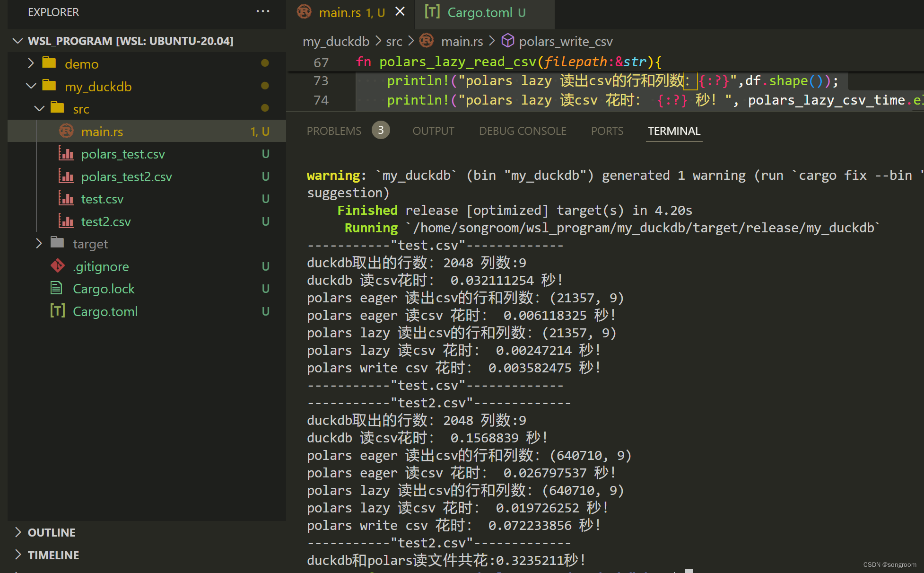Click main.rs in the breadcrumb bar
This screenshot has width=924, height=573.
pos(461,41)
